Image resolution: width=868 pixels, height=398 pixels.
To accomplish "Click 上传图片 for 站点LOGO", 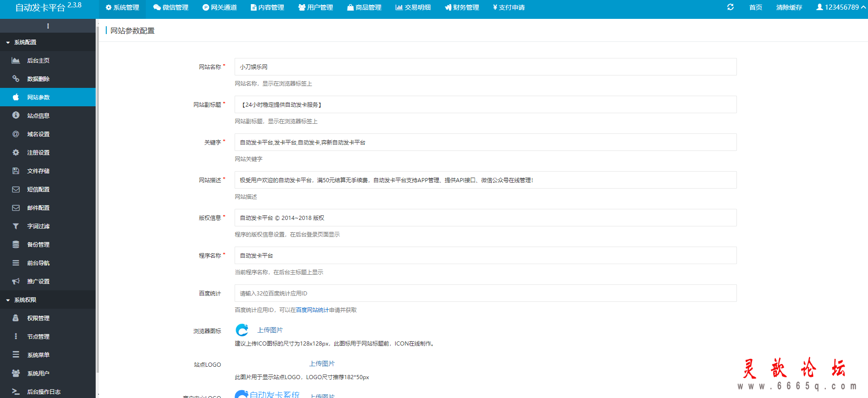I will 322,363.
